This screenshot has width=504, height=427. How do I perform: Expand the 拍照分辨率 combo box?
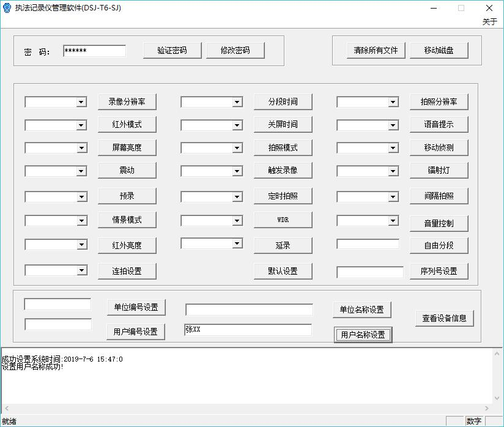[x=393, y=102]
